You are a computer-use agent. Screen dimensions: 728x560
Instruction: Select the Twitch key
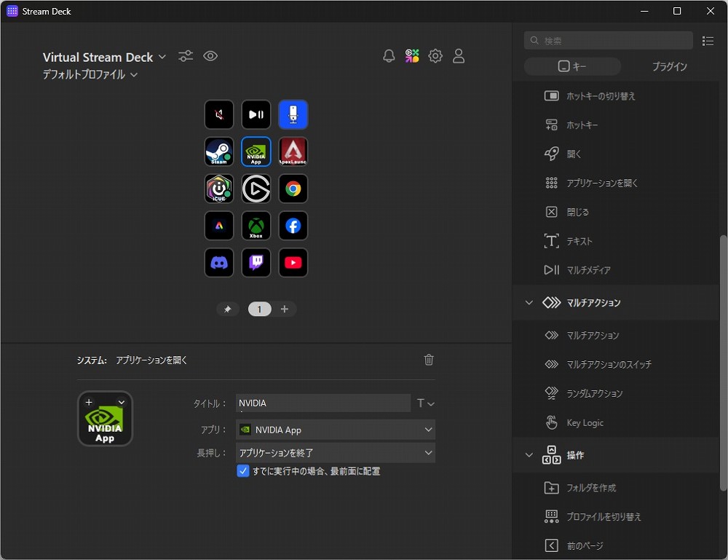tap(256, 263)
